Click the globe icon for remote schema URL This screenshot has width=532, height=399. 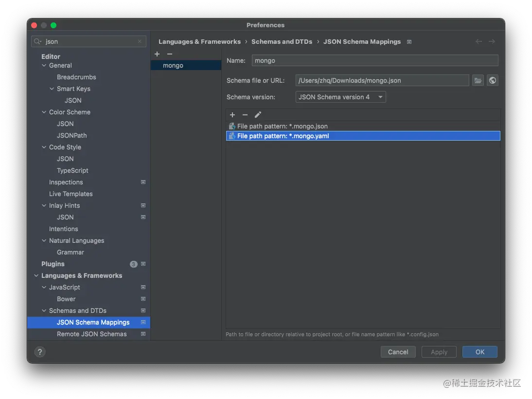click(x=493, y=81)
